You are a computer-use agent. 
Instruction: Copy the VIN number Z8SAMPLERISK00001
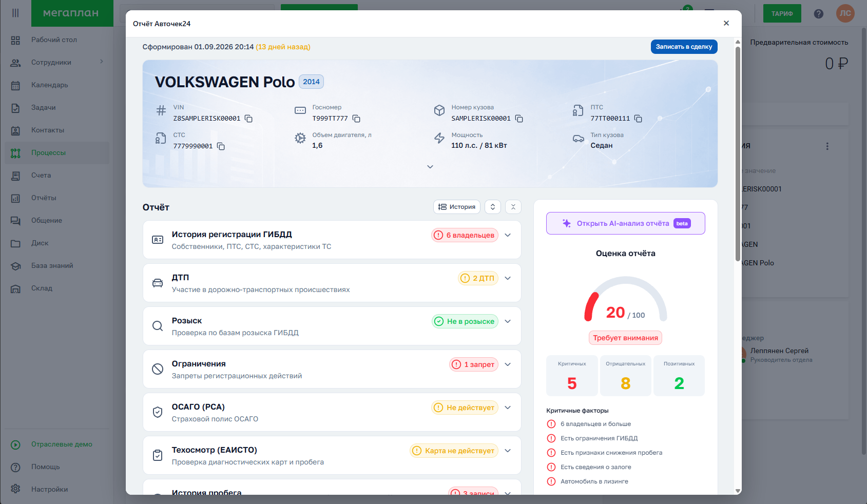tap(248, 119)
